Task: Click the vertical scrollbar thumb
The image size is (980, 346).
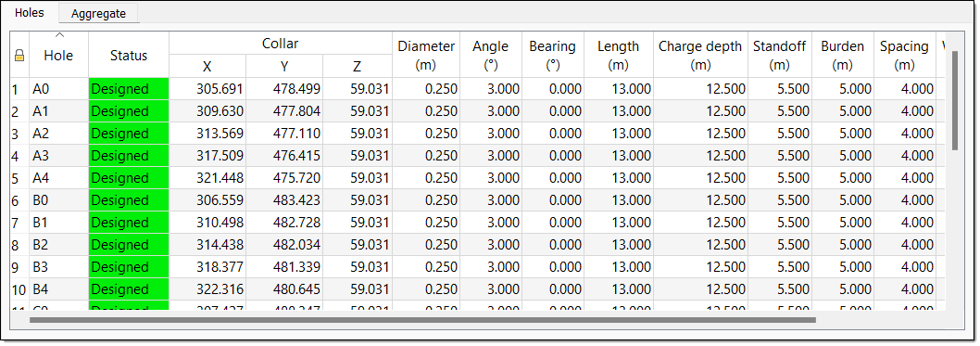Action: pos(954,101)
